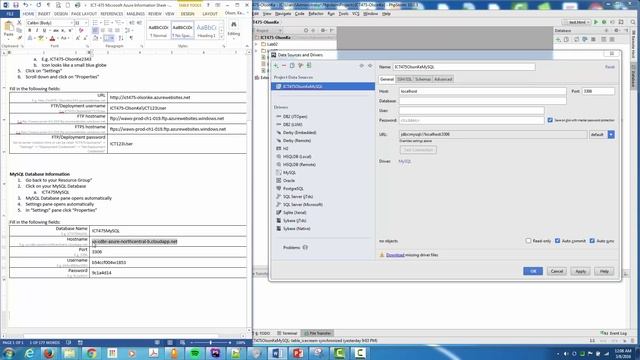Duplicate the data source in the dialog toolbar
Screen dimensions: 640x360
click(x=292, y=66)
